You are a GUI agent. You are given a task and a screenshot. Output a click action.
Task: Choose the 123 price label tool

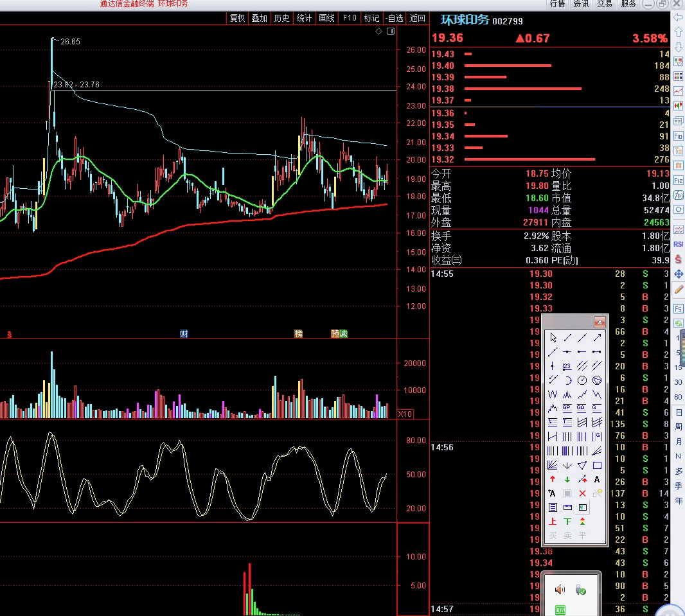pos(567,366)
